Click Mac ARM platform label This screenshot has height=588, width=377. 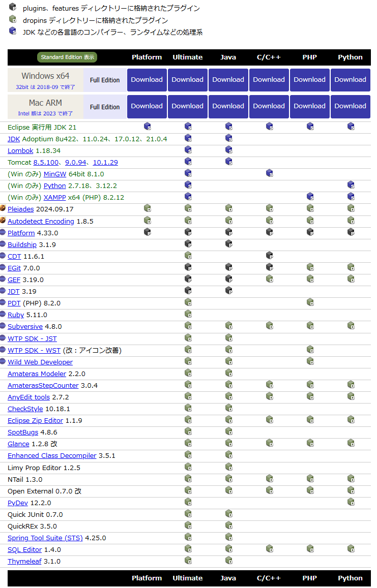(x=45, y=103)
